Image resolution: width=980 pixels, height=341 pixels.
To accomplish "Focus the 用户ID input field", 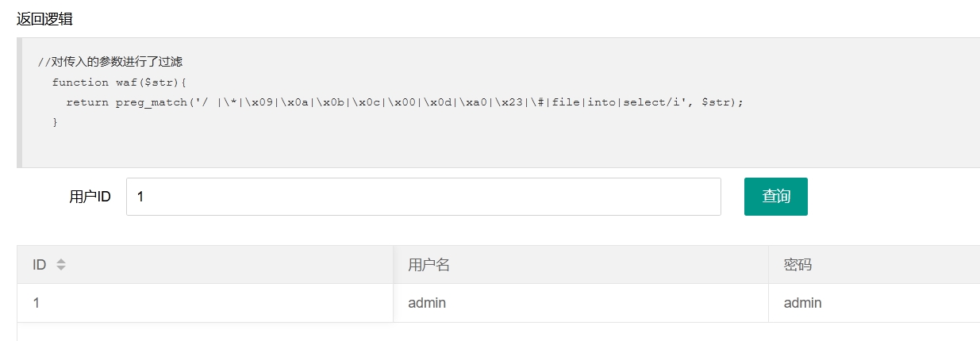I will tap(424, 197).
